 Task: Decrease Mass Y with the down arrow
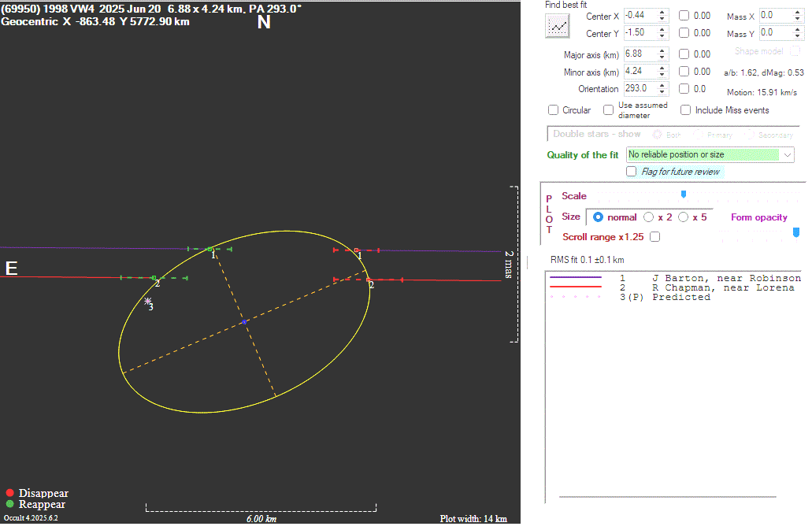coord(798,36)
